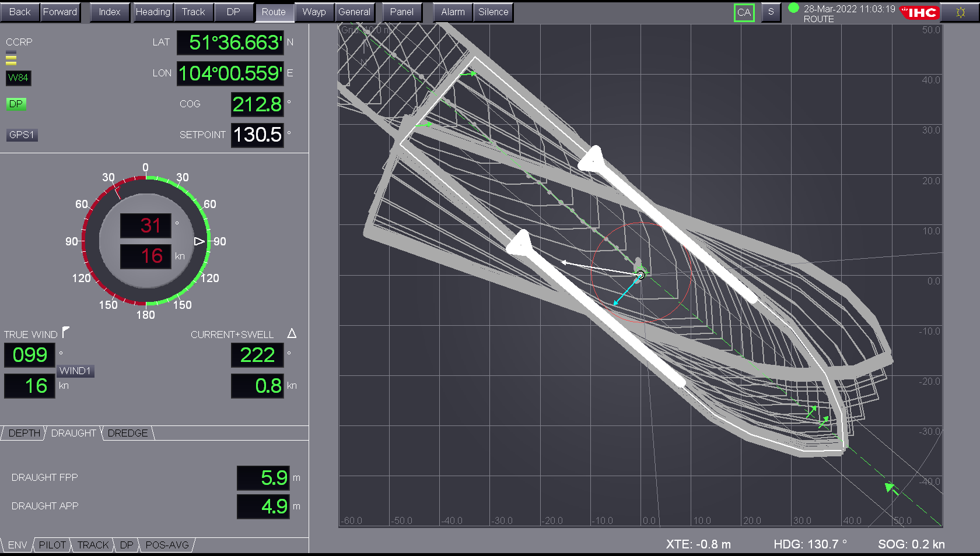Open the PILOT bottom tab

[x=52, y=545]
